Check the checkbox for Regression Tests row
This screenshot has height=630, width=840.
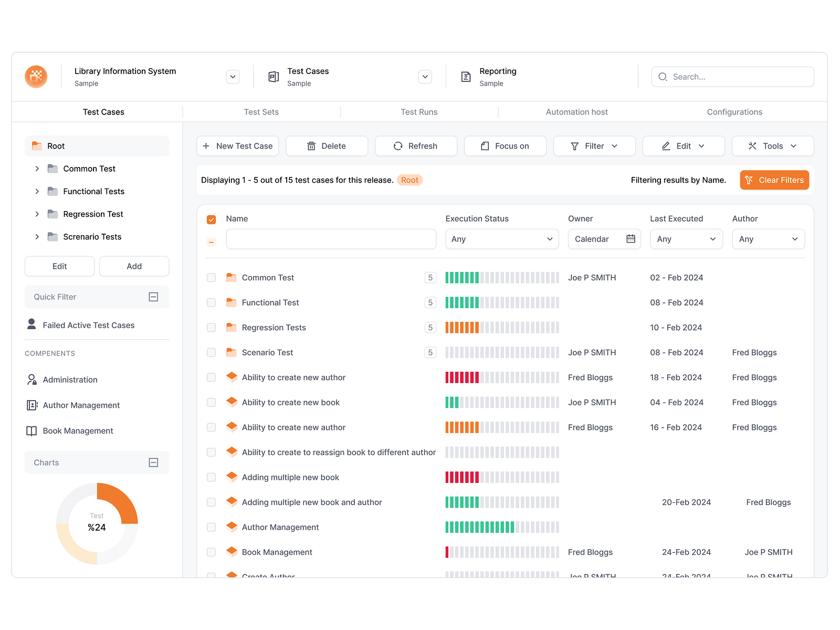[x=211, y=327]
